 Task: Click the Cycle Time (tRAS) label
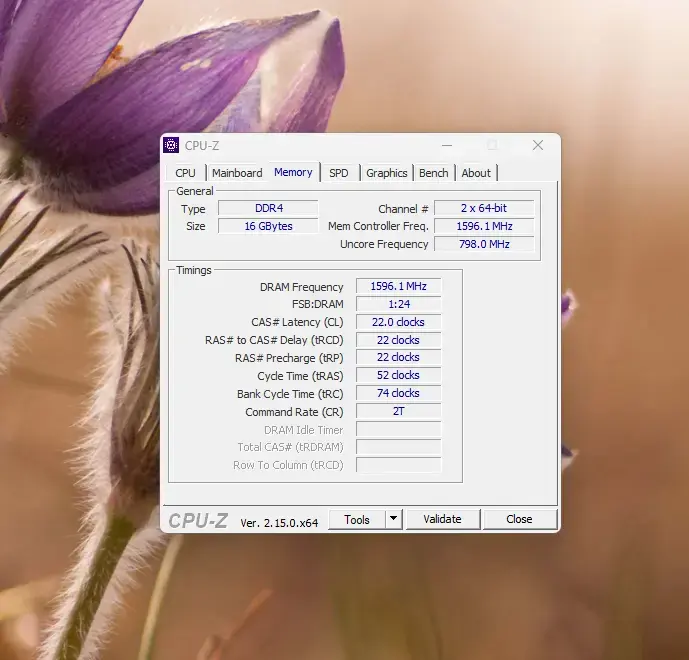pos(300,376)
